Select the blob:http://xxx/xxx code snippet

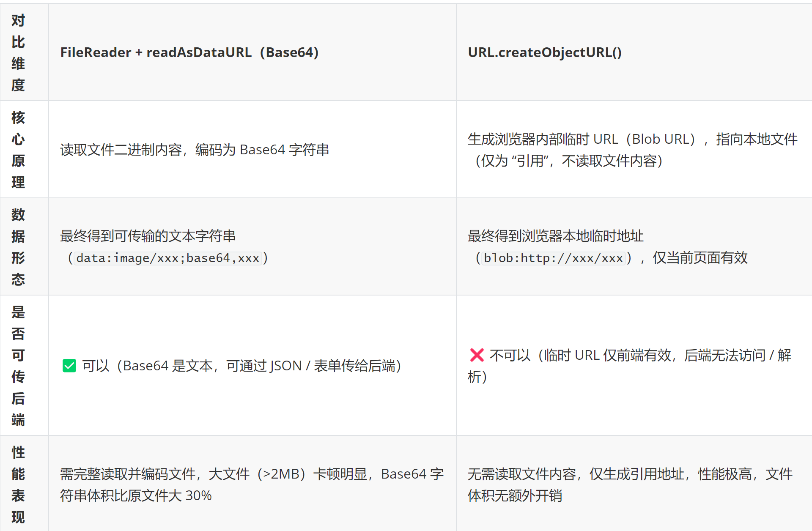click(553, 258)
